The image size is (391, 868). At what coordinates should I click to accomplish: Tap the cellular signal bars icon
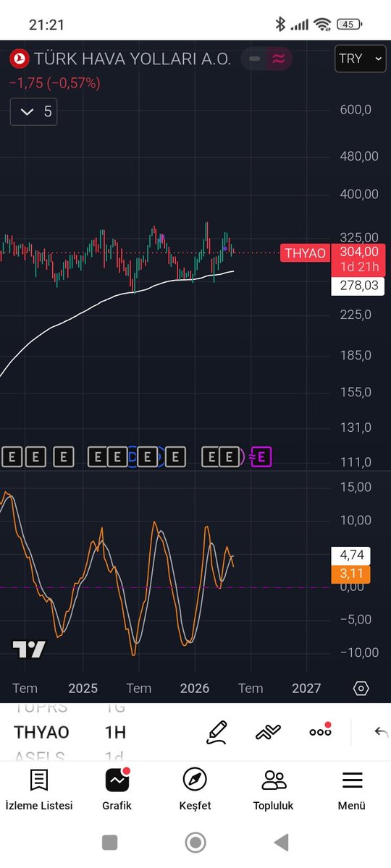click(x=299, y=25)
